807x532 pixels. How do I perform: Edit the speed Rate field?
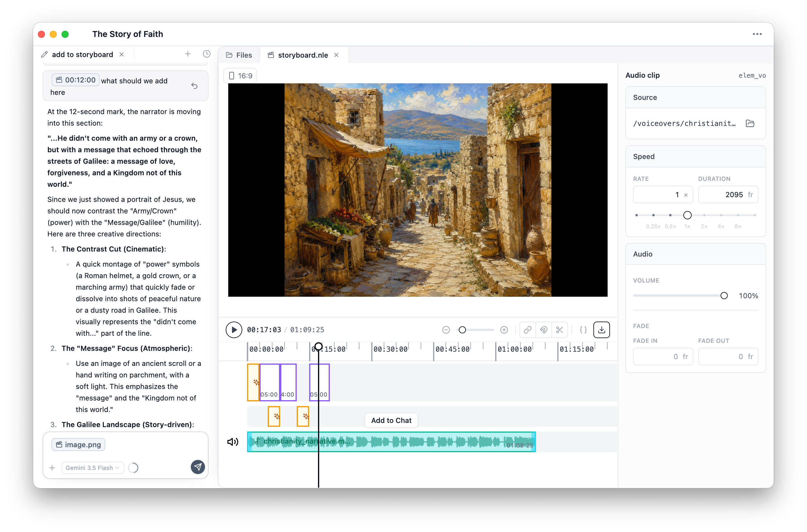click(663, 195)
